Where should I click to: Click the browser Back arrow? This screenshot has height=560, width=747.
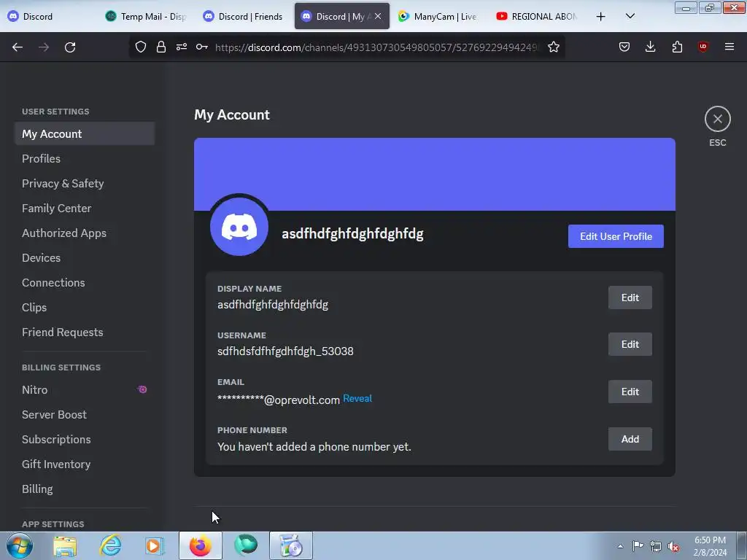pyautogui.click(x=18, y=47)
